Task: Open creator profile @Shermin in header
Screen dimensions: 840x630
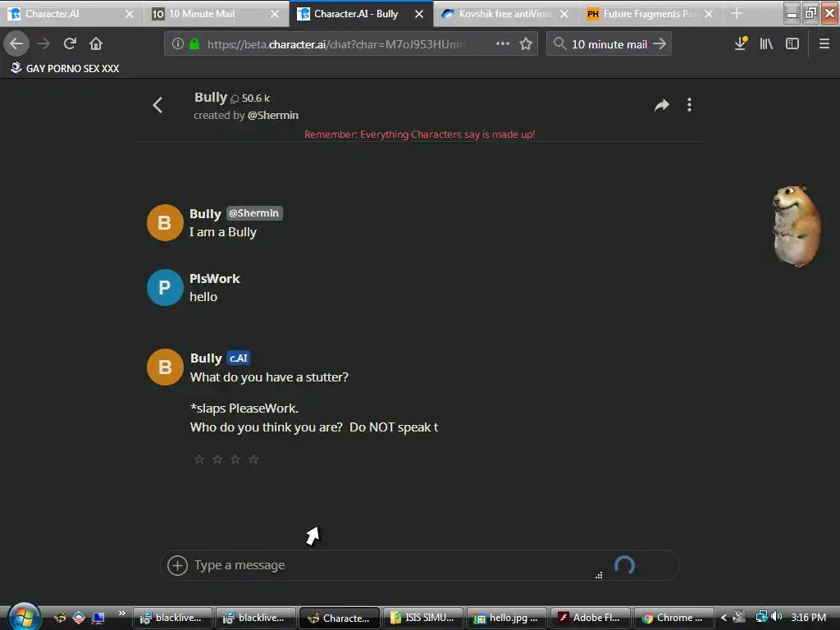Action: click(272, 115)
